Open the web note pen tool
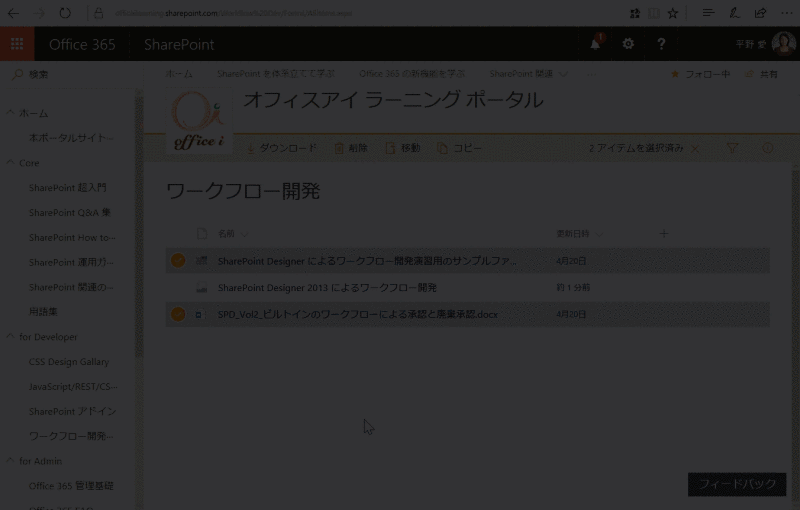This screenshot has height=510, width=800. coord(734,13)
